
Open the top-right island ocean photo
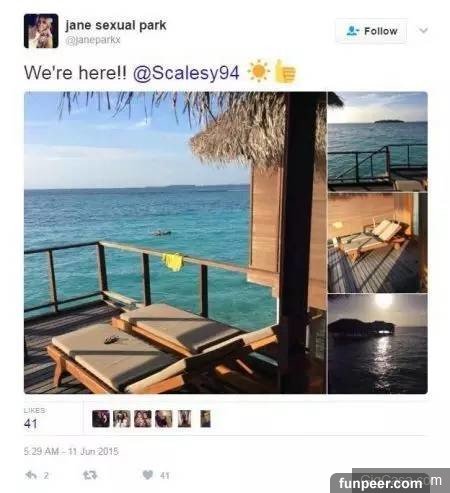point(378,141)
